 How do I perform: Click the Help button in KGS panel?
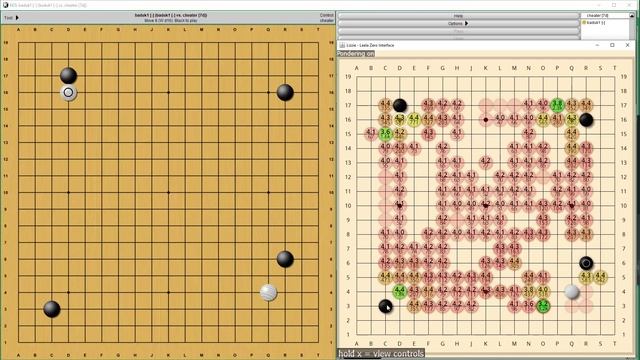click(458, 16)
